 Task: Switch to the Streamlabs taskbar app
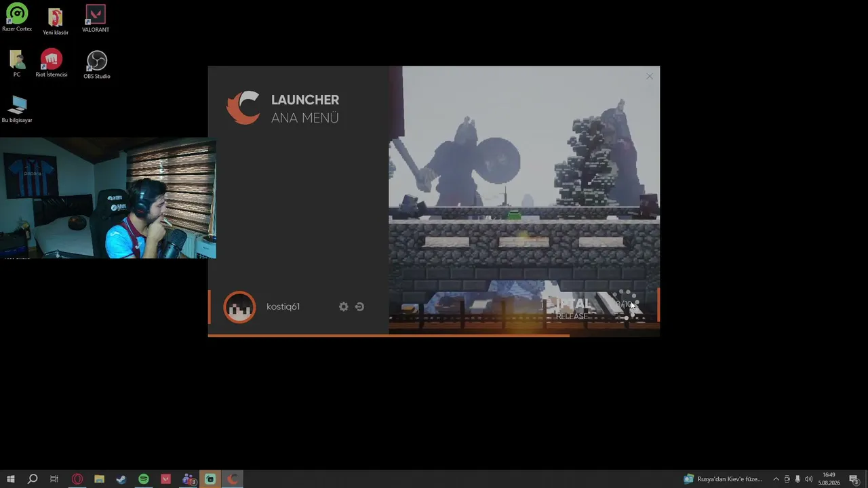click(x=210, y=479)
